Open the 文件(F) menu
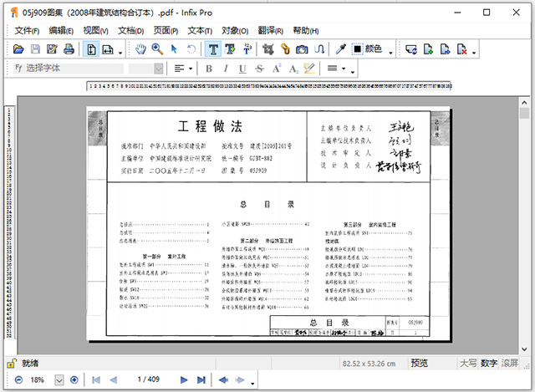 click(27, 31)
